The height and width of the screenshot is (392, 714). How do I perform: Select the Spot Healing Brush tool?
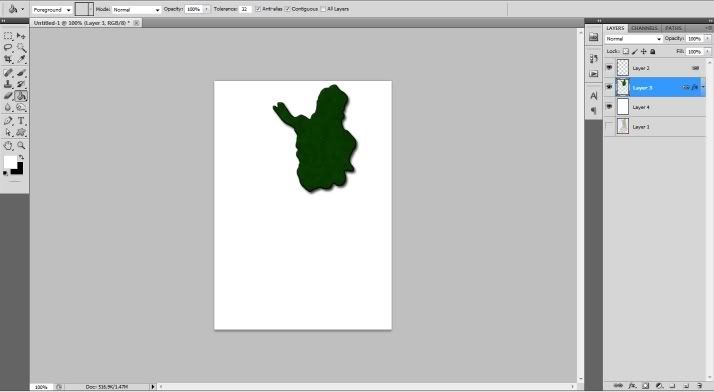[x=8, y=72]
